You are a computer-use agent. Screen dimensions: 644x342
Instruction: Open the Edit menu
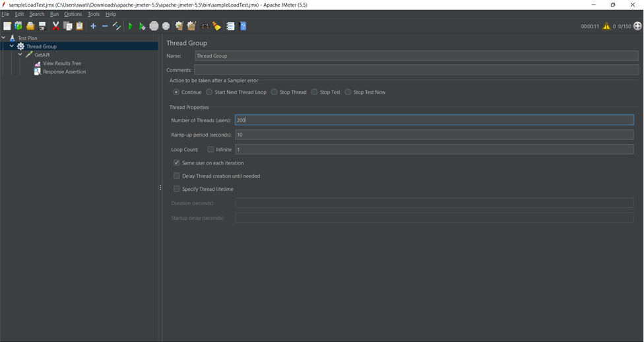[19, 14]
